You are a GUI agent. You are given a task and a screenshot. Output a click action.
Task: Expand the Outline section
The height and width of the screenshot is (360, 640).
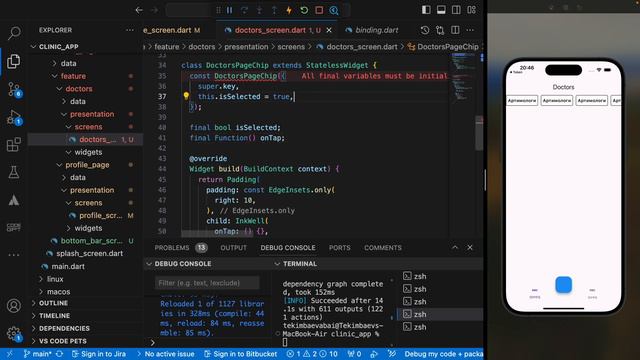[53, 303]
